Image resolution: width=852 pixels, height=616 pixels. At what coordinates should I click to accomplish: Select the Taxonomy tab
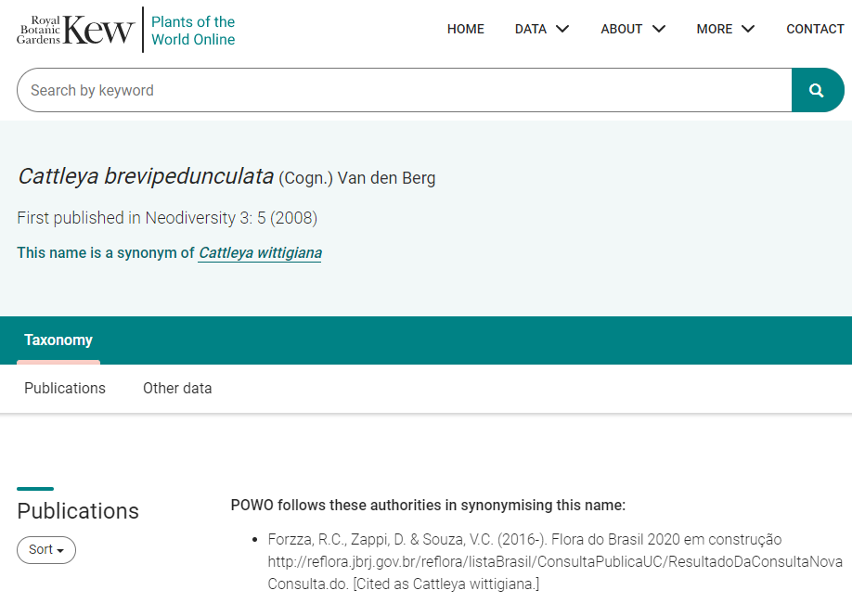58,340
